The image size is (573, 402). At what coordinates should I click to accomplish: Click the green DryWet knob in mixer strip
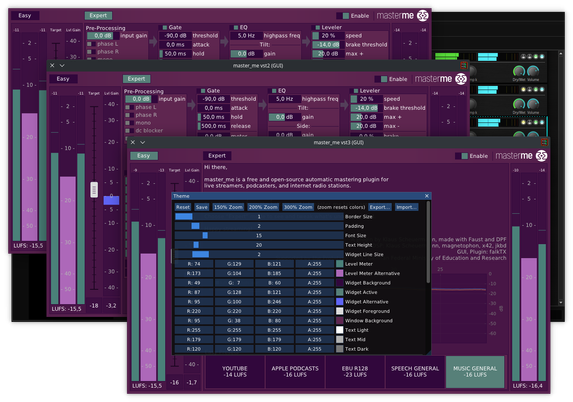pyautogui.click(x=519, y=71)
